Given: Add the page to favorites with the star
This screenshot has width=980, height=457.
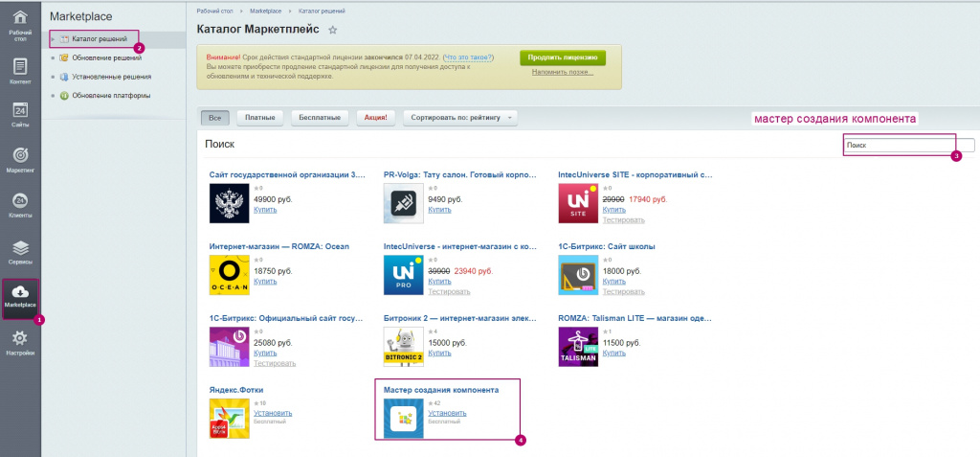Looking at the screenshot, I should point(333,30).
